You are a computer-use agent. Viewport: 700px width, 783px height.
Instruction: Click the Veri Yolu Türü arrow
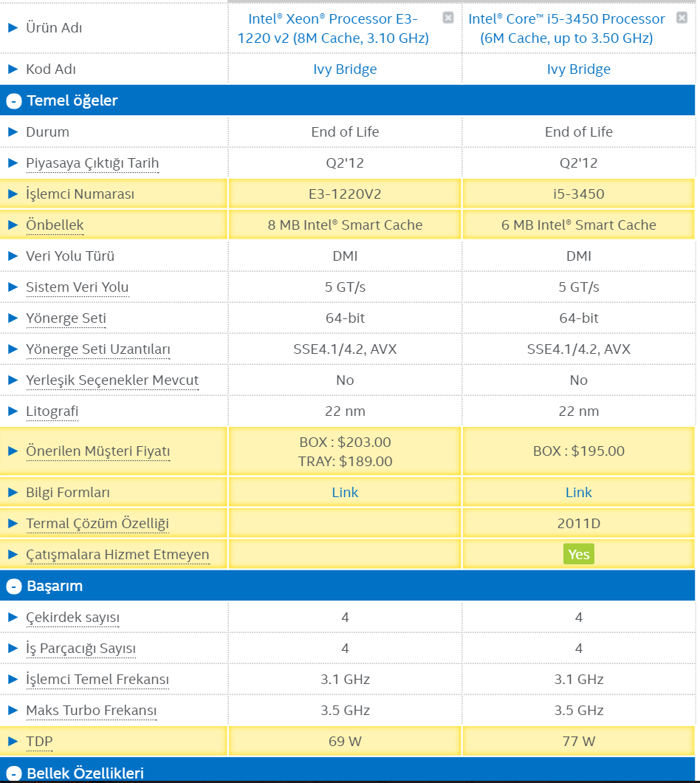[x=13, y=256]
